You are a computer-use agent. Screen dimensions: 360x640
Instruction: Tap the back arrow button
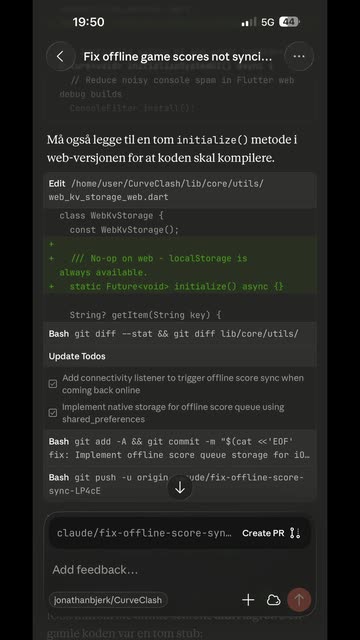pos(60,56)
